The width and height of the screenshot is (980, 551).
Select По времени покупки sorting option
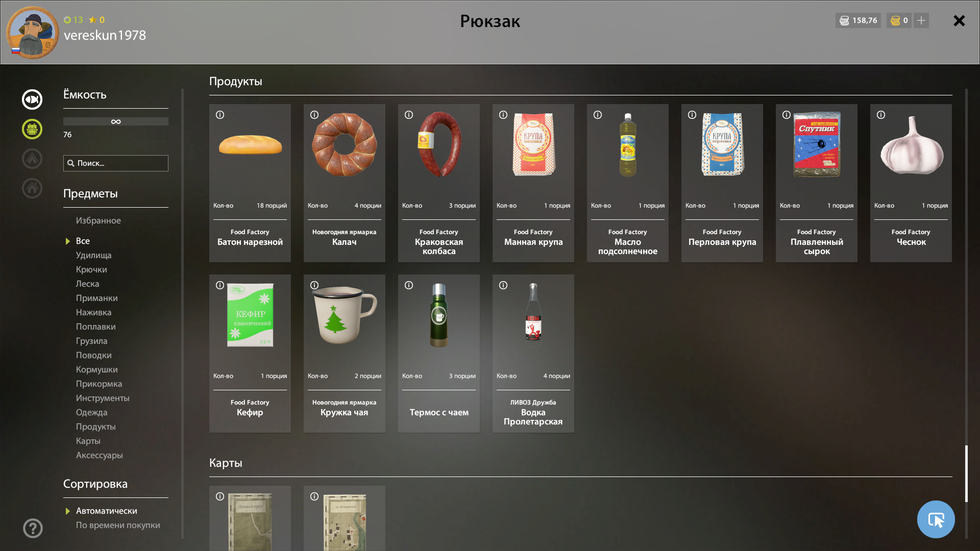coord(118,525)
